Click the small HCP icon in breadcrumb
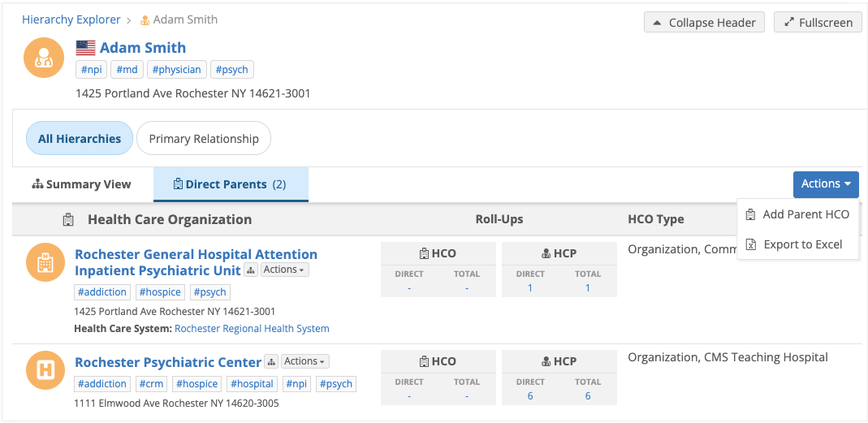 pos(145,20)
